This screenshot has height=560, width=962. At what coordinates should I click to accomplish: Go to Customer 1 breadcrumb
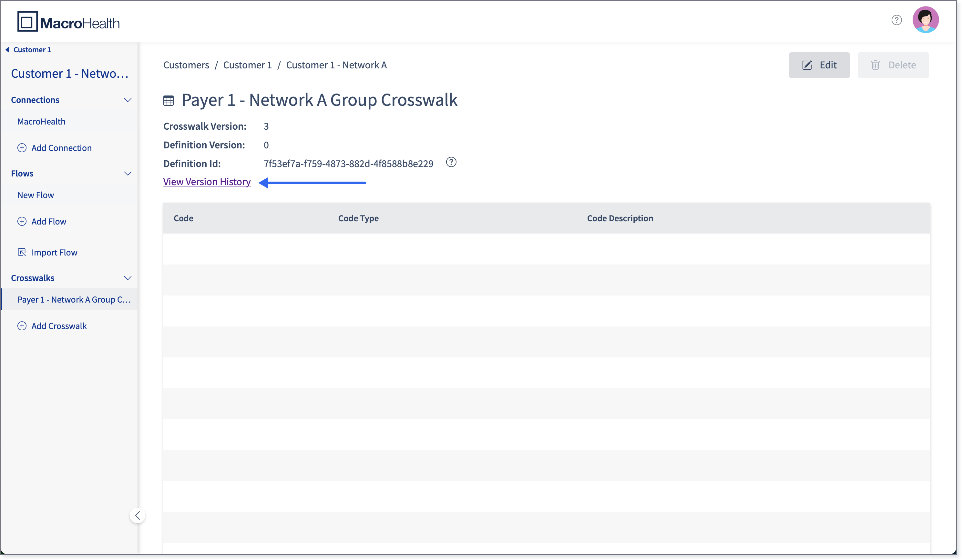pyautogui.click(x=247, y=65)
